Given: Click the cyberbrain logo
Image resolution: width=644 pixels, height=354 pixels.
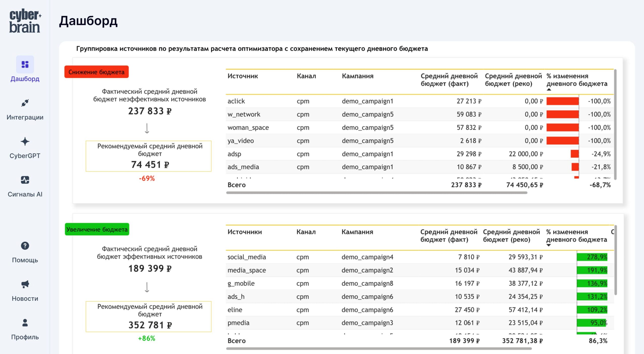Looking at the screenshot, I should (x=25, y=21).
